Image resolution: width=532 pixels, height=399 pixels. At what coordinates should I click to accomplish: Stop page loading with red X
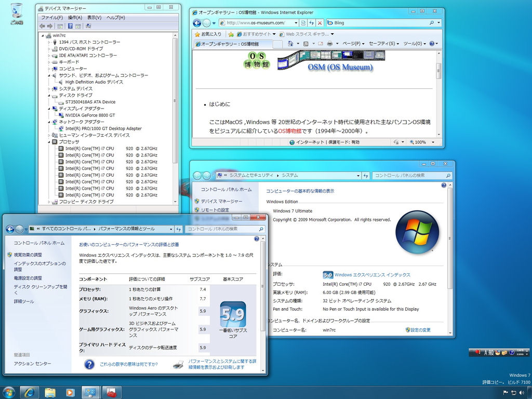pyautogui.click(x=320, y=23)
